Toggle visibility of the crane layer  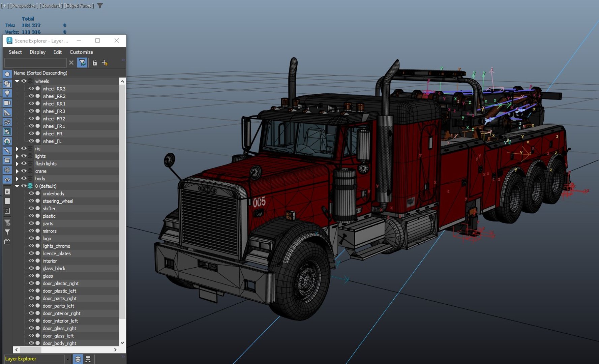[x=24, y=171]
